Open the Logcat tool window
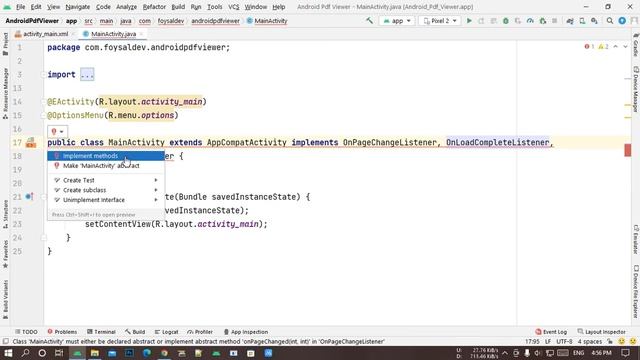This screenshot has width=640, height=360. [167, 332]
